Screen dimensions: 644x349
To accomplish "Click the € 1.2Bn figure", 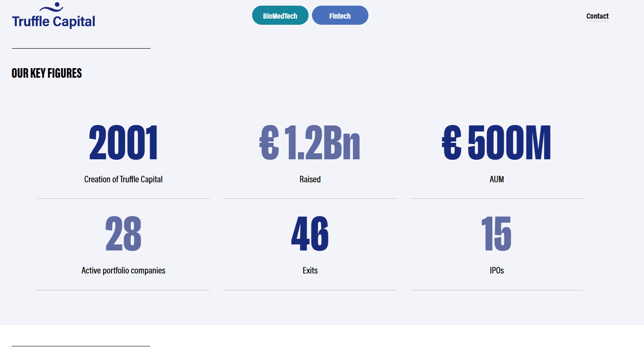I will point(310,143).
